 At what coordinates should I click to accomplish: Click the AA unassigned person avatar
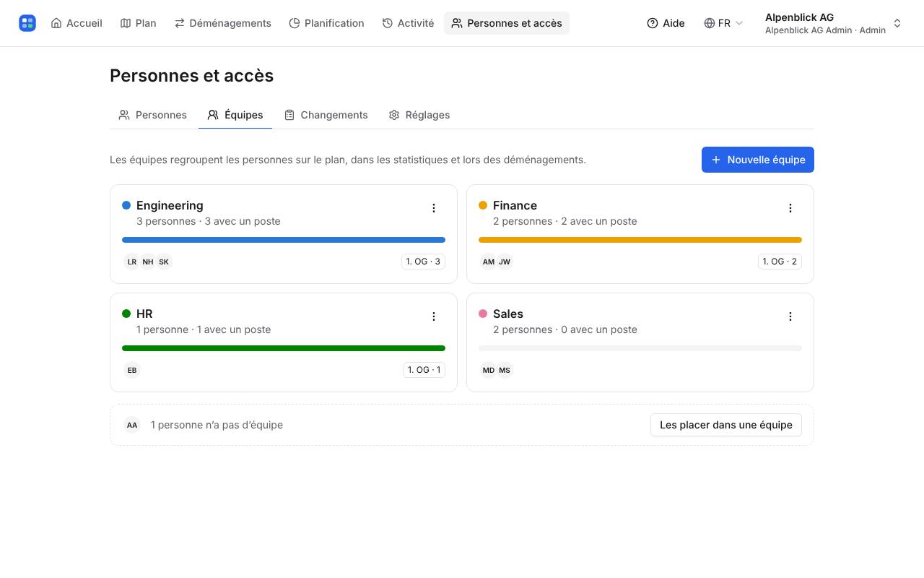pyautogui.click(x=132, y=425)
